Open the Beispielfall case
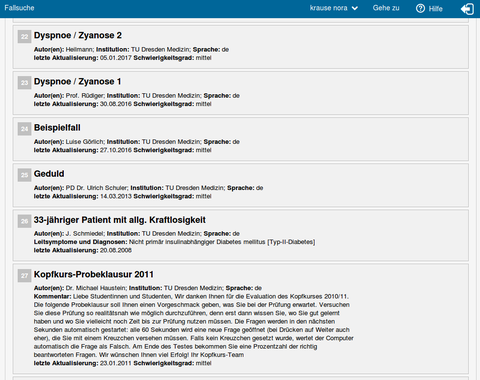This screenshot has height=380, width=480. pos(57,128)
